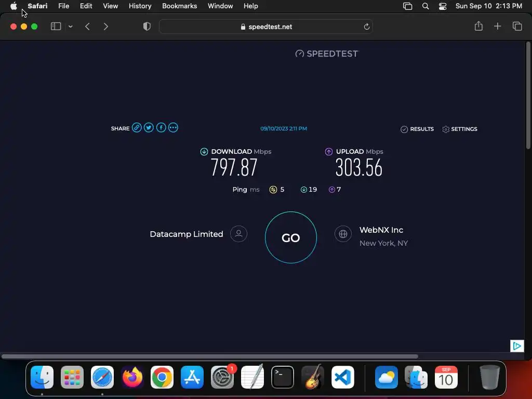Click the ad choices icon
532x399 pixels.
coord(517,346)
